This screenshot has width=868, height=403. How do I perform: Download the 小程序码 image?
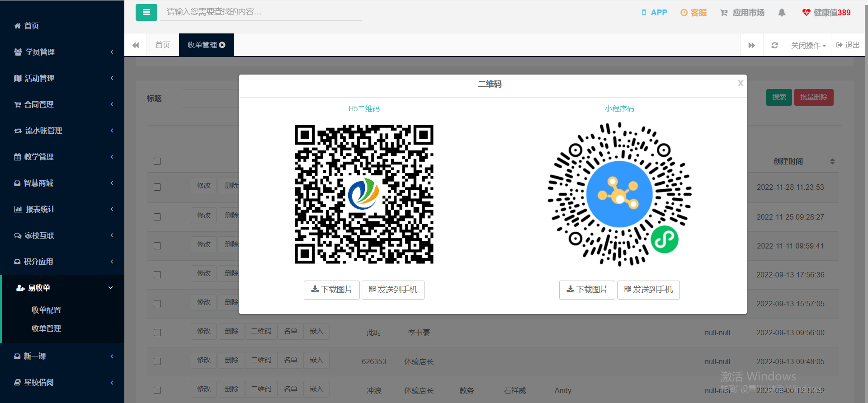587,290
